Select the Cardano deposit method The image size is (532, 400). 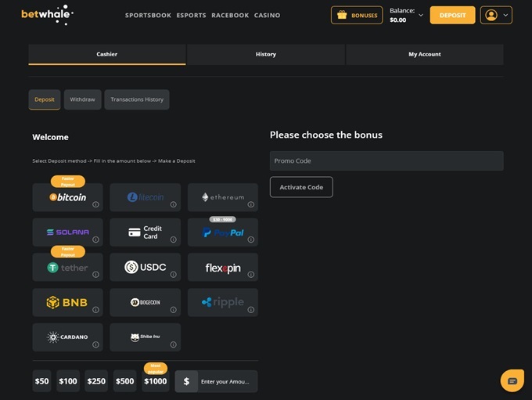pyautogui.click(x=67, y=337)
